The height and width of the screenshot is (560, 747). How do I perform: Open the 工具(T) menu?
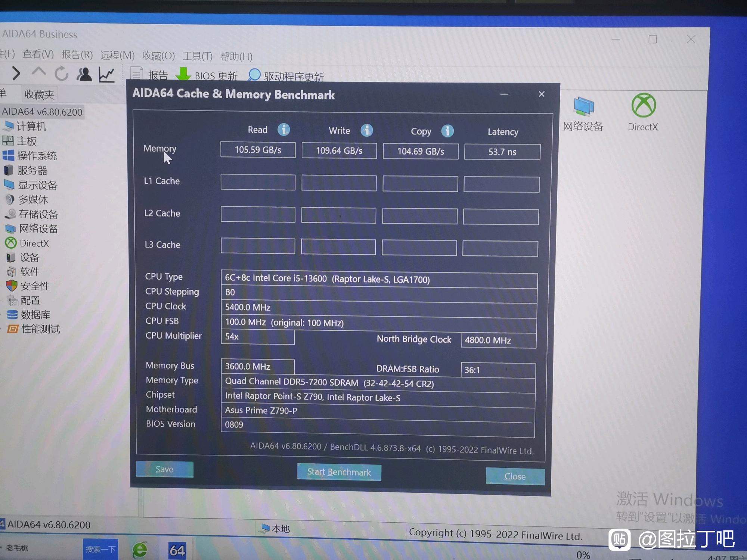(198, 56)
